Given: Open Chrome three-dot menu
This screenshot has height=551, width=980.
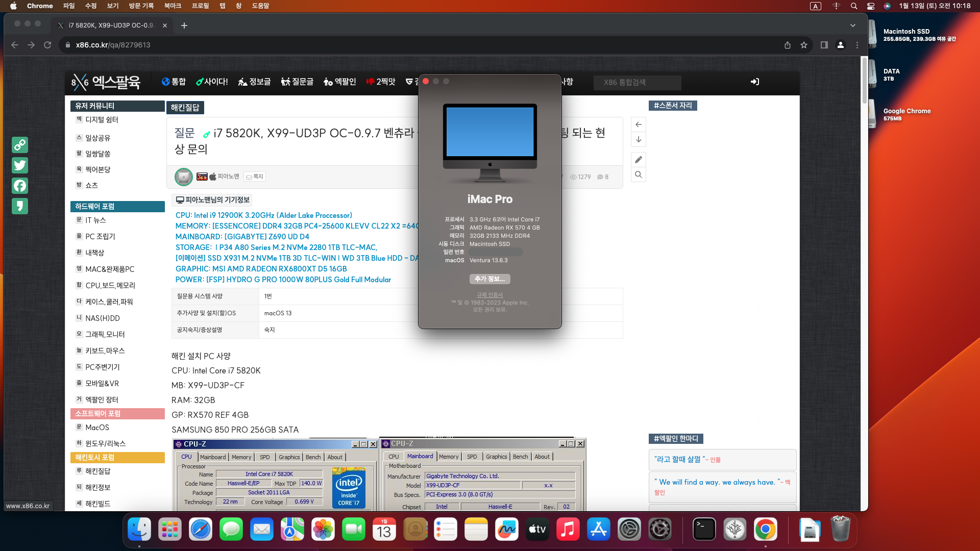Looking at the screenshot, I should (857, 45).
